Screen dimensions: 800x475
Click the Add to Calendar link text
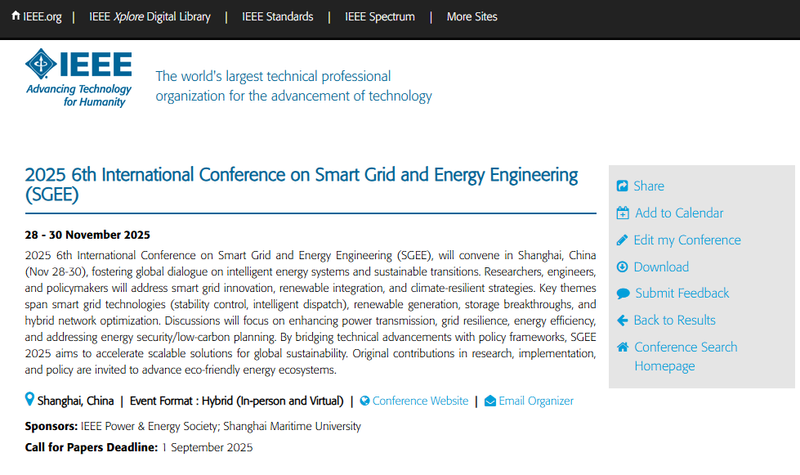click(679, 213)
